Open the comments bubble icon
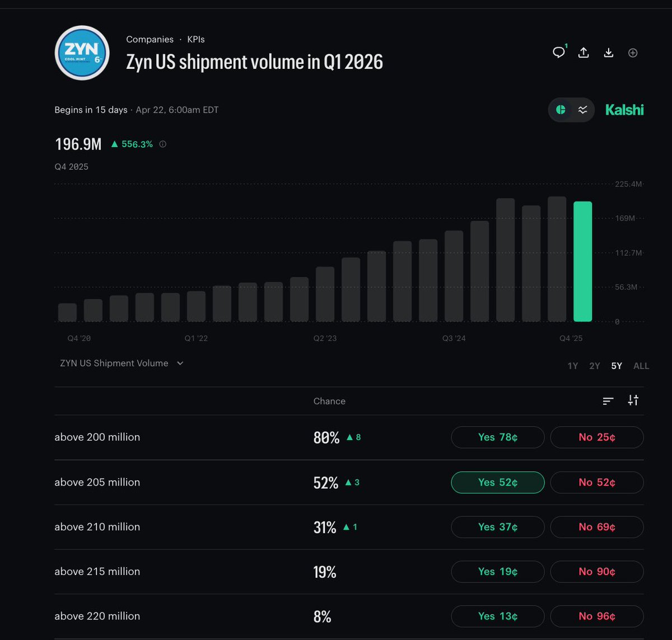The image size is (672, 640). pos(558,53)
